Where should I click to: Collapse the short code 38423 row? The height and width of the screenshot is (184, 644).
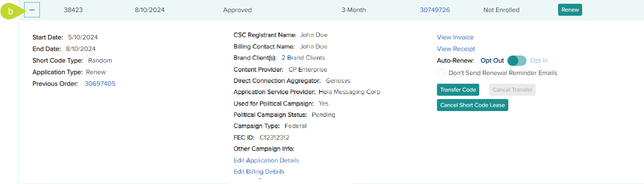pos(32,10)
